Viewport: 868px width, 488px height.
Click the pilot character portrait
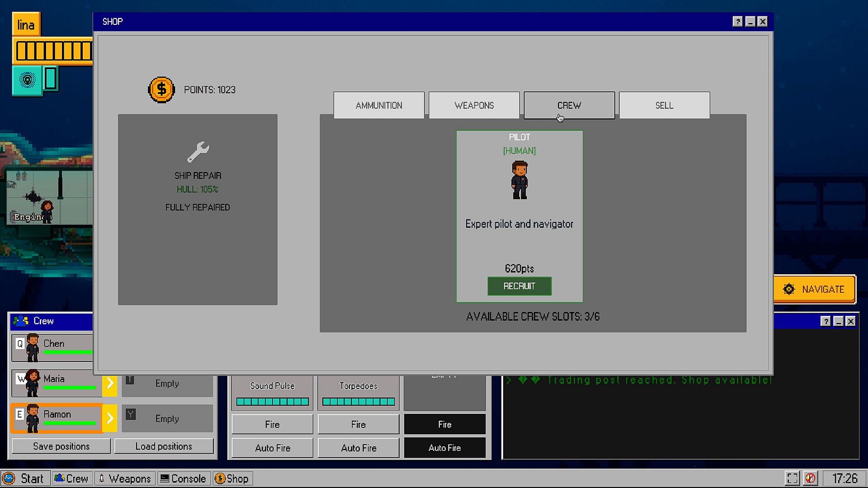519,180
